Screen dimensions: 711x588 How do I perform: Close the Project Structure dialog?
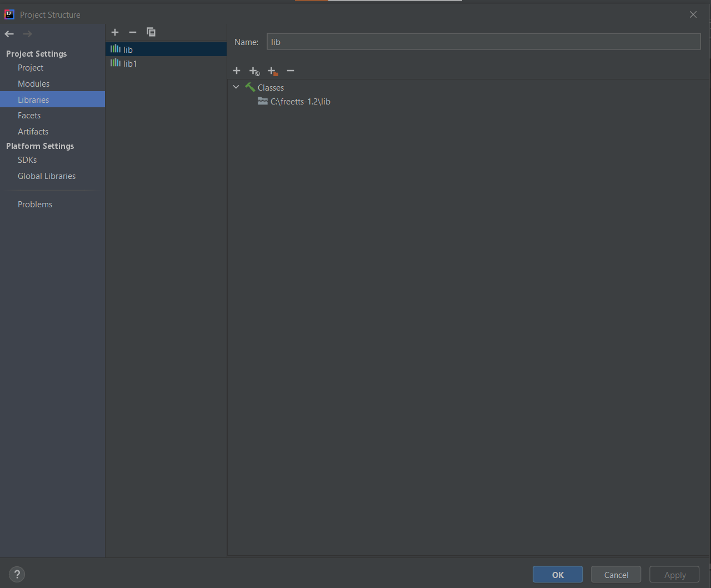tap(693, 14)
